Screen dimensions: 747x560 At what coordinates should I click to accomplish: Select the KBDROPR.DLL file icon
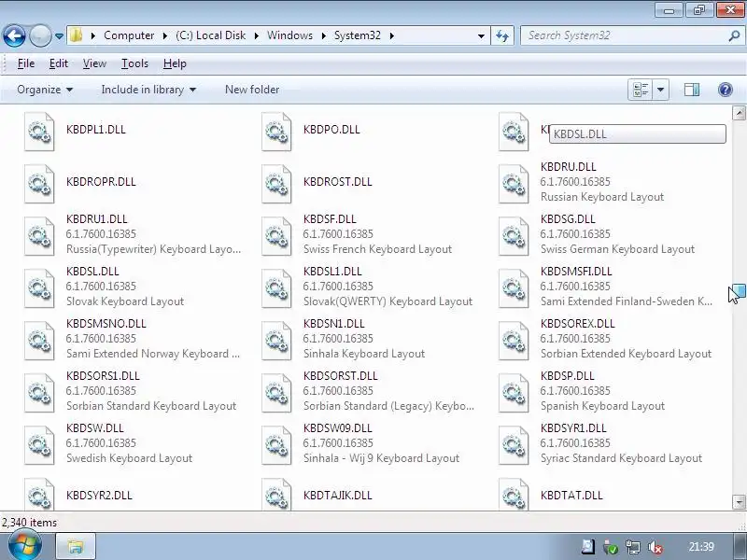[x=39, y=184]
